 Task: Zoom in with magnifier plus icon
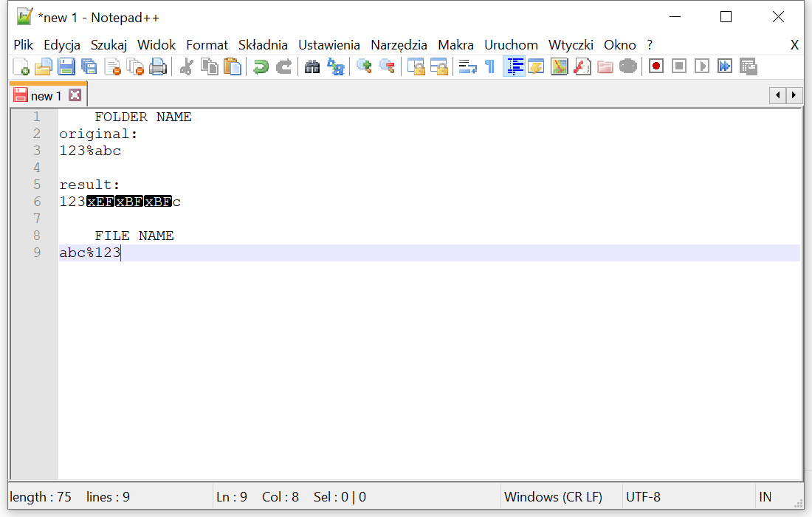click(x=364, y=66)
